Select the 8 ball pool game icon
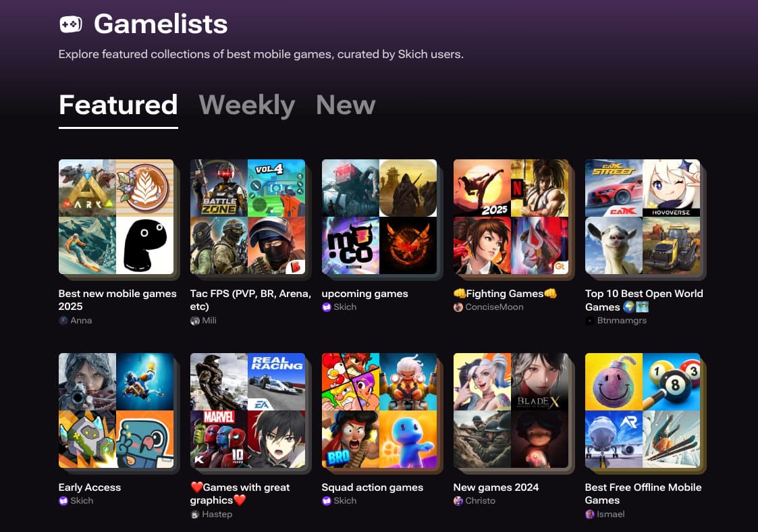Image resolution: width=758 pixels, height=532 pixels. [672, 381]
